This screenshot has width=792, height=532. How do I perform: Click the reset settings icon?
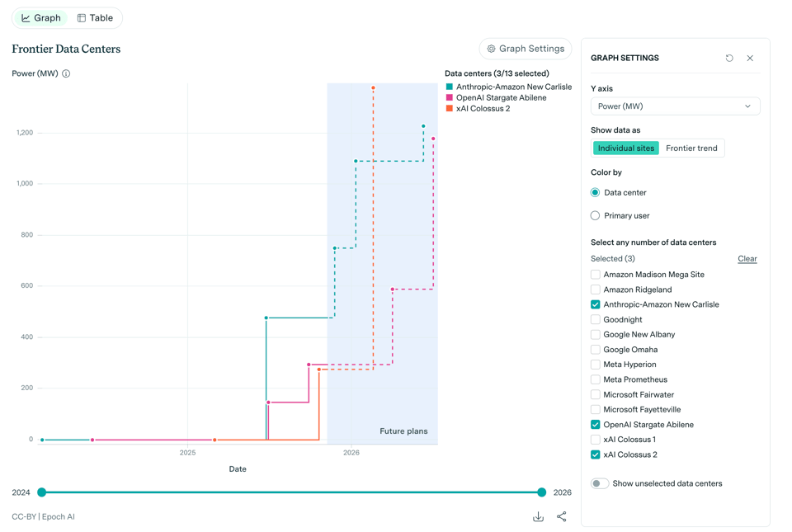(x=729, y=59)
